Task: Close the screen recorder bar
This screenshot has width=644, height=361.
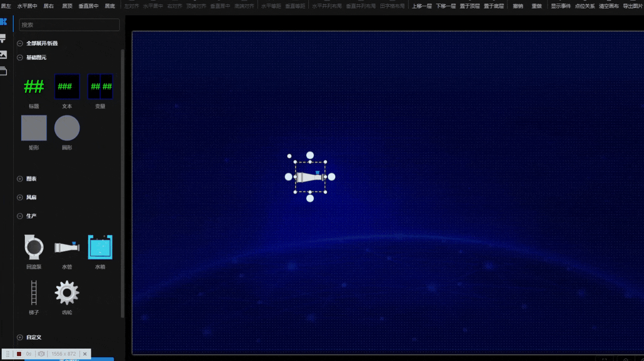Action: coord(85,354)
